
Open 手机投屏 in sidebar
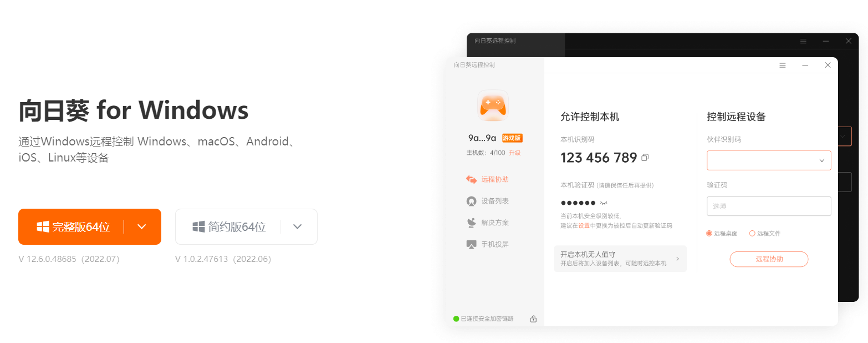pos(488,244)
